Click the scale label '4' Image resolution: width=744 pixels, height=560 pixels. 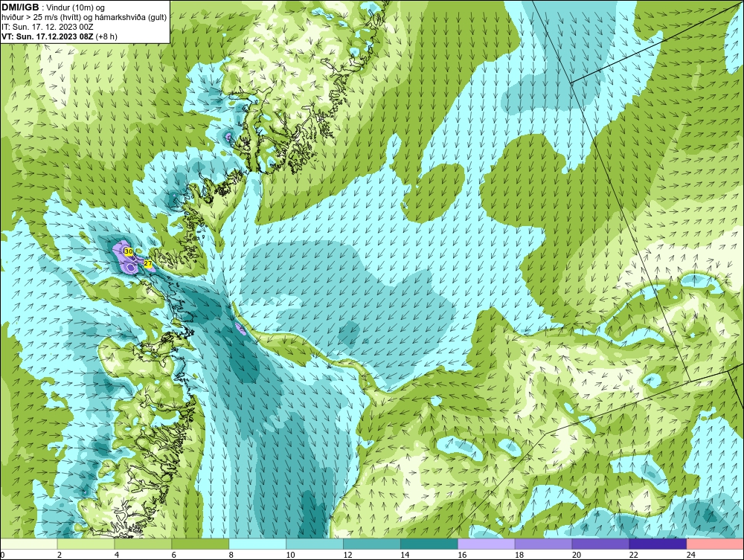click(117, 555)
